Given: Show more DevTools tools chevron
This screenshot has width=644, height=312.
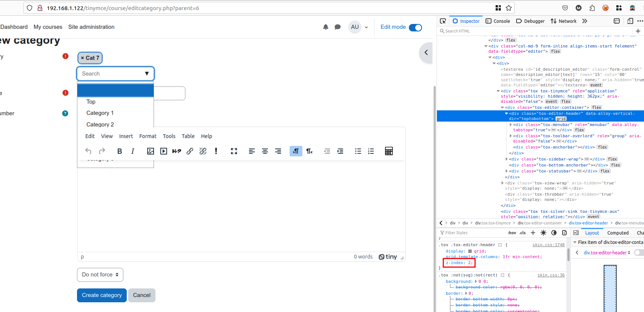Looking at the screenshot, I should [x=585, y=21].
